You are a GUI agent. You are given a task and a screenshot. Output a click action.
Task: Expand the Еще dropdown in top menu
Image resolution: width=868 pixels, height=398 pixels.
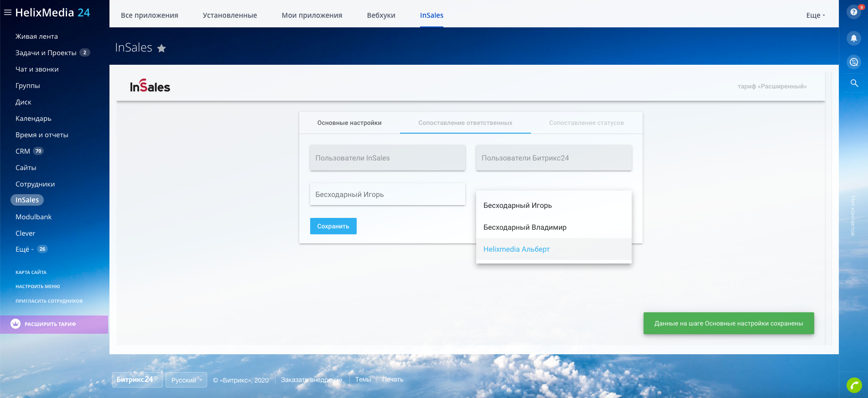point(816,16)
